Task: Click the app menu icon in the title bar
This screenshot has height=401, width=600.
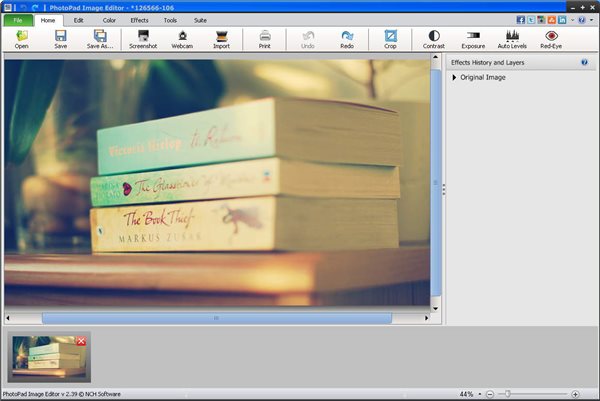Action: click(x=7, y=7)
